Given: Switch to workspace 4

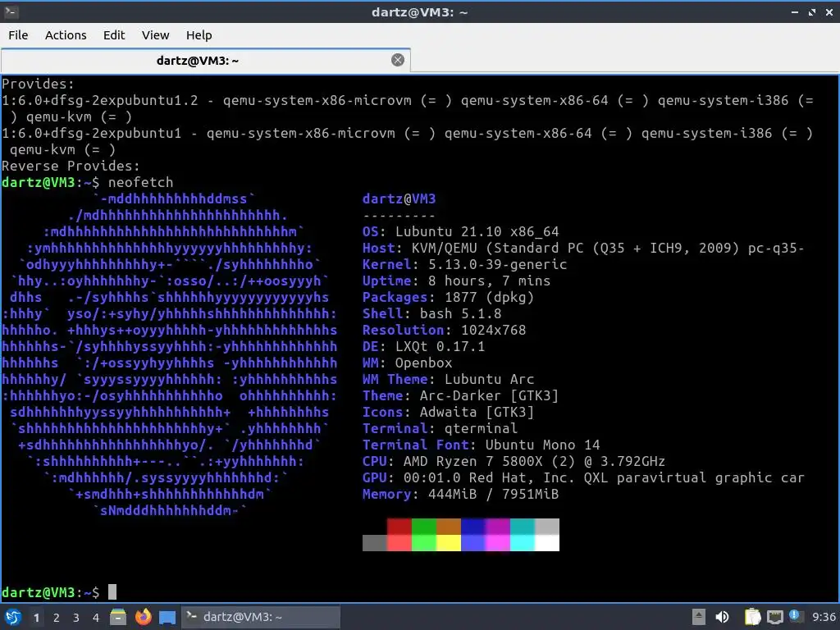Looking at the screenshot, I should pyautogui.click(x=96, y=618).
